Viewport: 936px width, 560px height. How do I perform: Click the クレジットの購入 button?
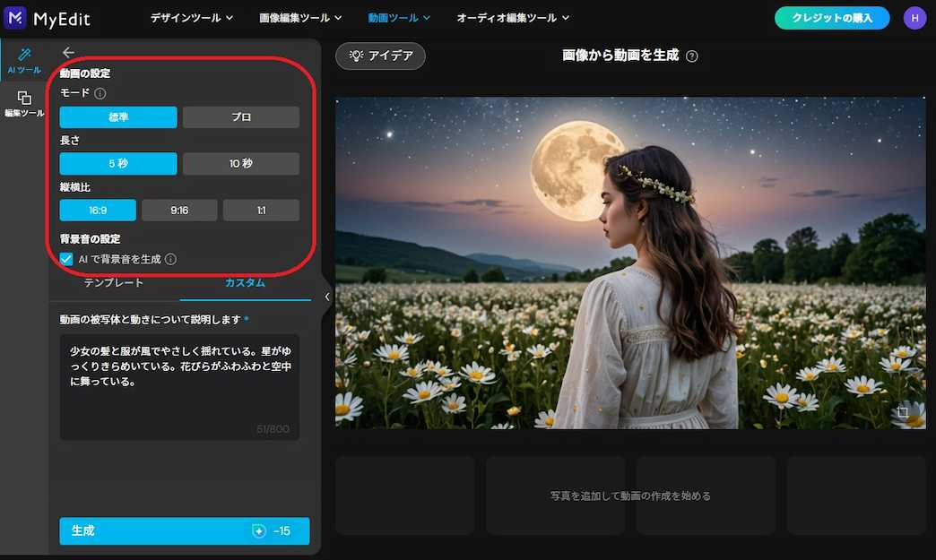pyautogui.click(x=832, y=17)
